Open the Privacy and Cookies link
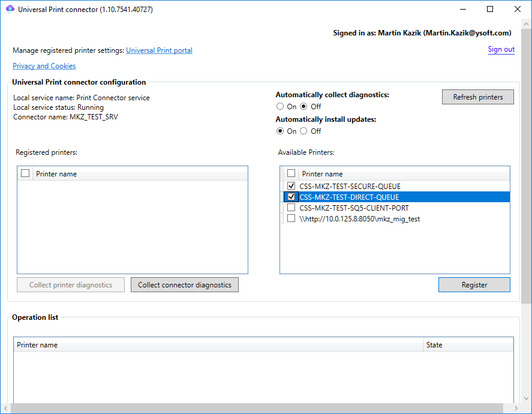 click(44, 66)
